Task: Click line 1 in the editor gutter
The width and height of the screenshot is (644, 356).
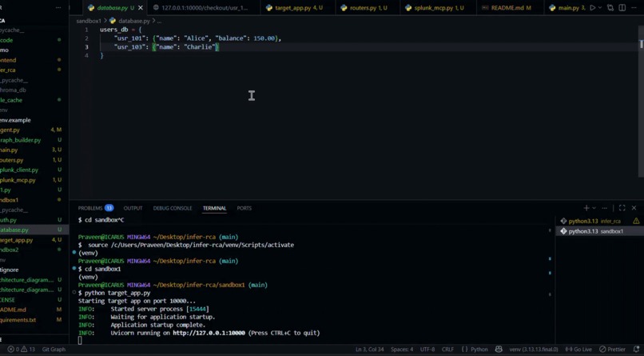Action: [86, 30]
